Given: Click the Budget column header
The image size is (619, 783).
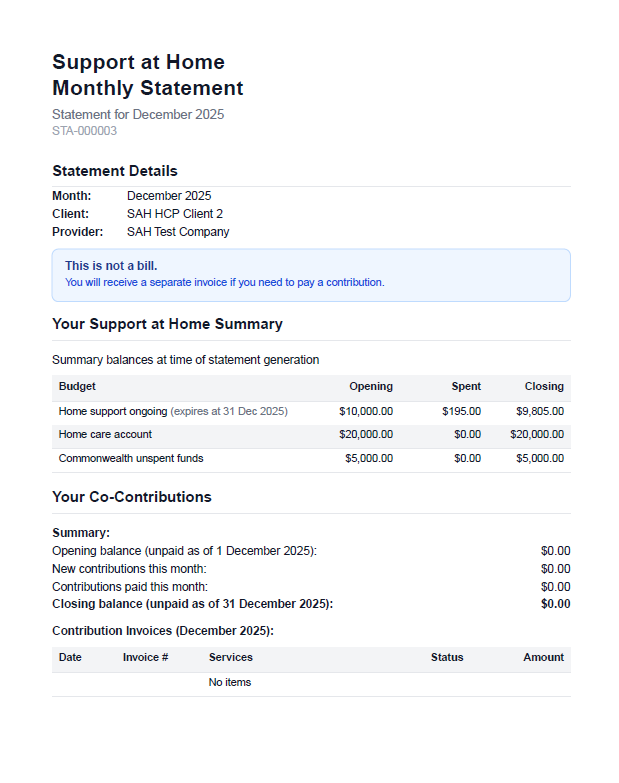Looking at the screenshot, I should (77, 386).
